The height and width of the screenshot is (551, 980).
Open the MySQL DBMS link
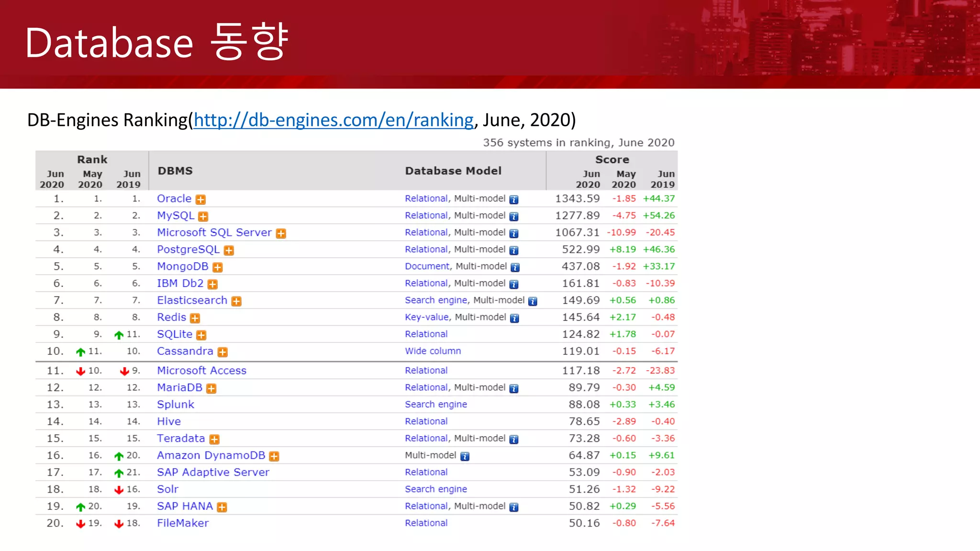pos(176,216)
